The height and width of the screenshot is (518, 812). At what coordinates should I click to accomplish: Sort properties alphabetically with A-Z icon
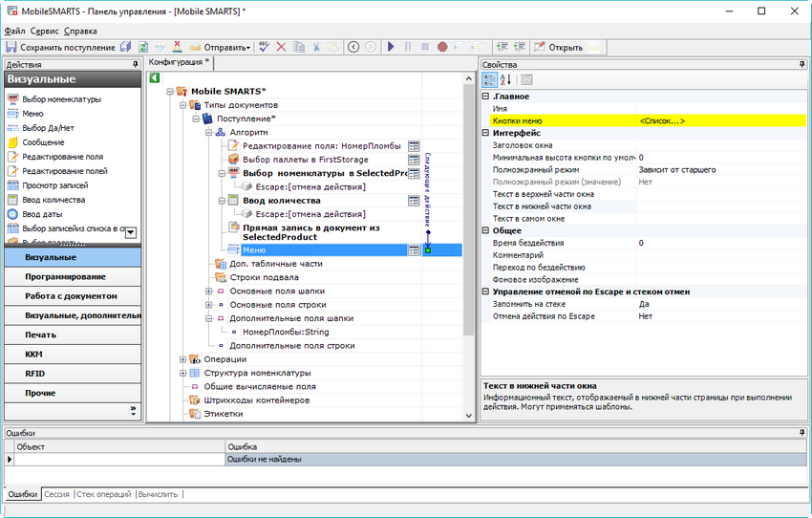pyautogui.click(x=506, y=79)
